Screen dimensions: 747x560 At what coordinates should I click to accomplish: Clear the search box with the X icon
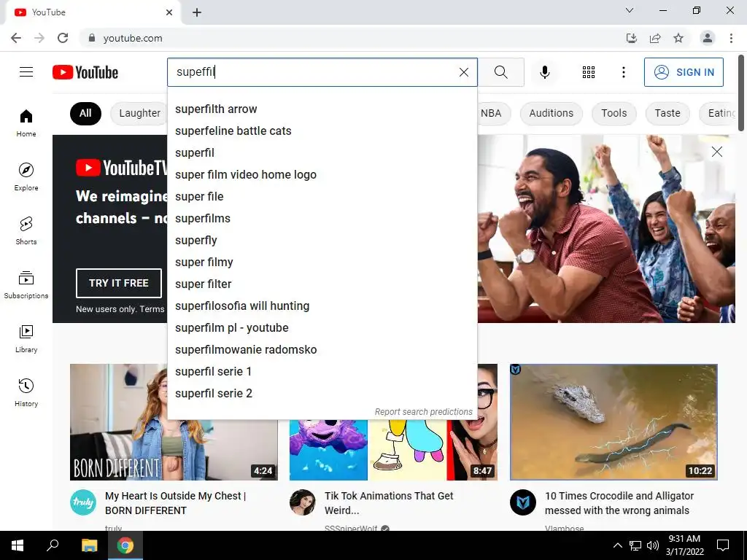pos(463,72)
